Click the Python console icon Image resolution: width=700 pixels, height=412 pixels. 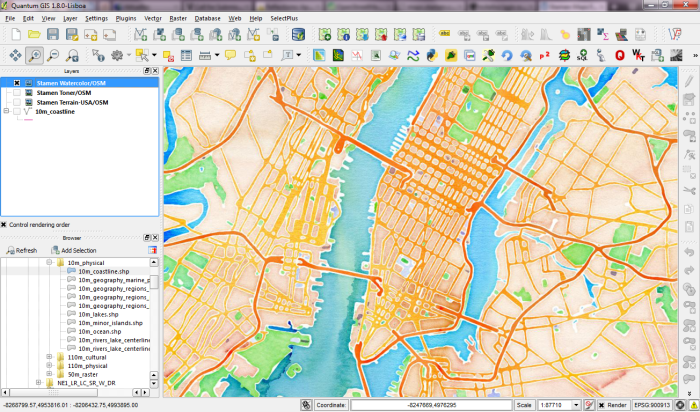[431, 55]
